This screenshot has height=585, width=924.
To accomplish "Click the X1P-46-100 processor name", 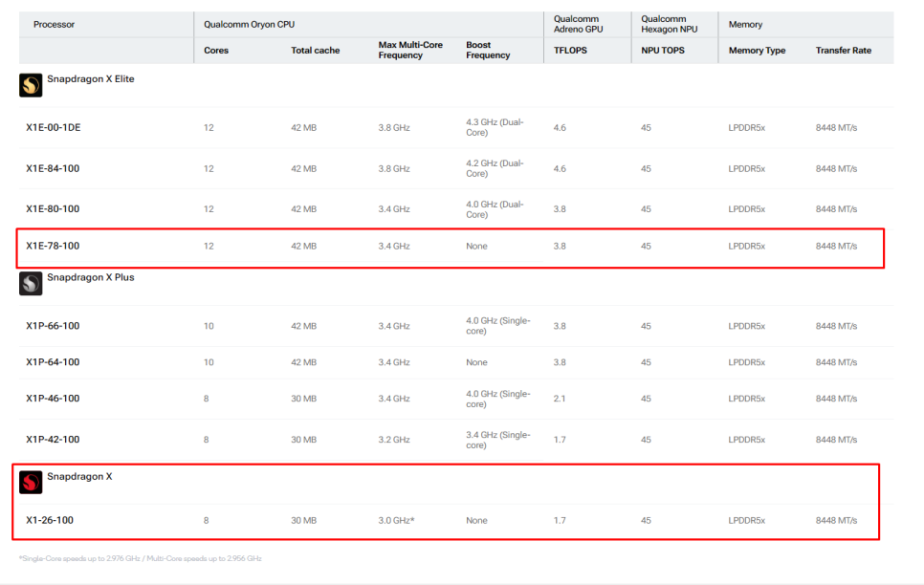I will point(53,399).
